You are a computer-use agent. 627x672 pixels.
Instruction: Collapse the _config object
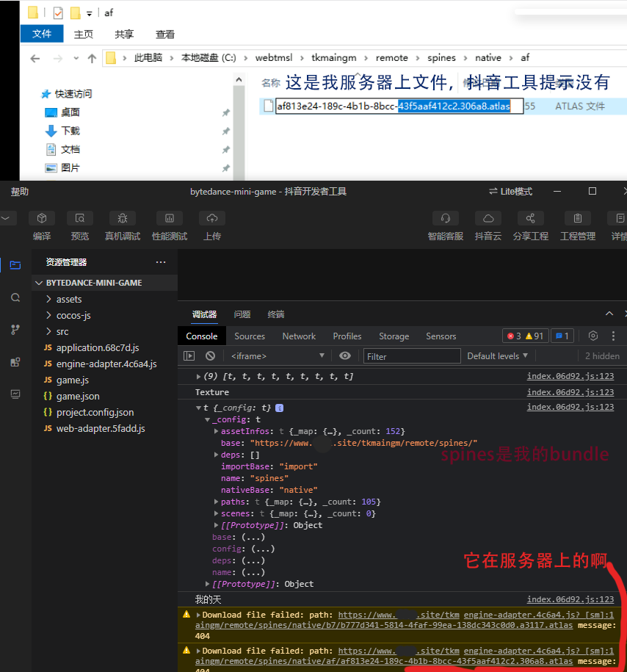pyautogui.click(x=208, y=419)
